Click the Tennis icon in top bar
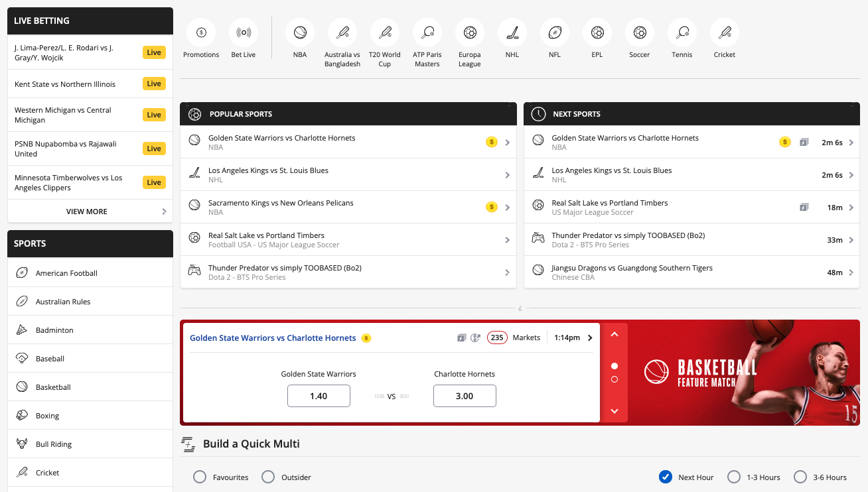This screenshot has width=868, height=492. coord(682,32)
